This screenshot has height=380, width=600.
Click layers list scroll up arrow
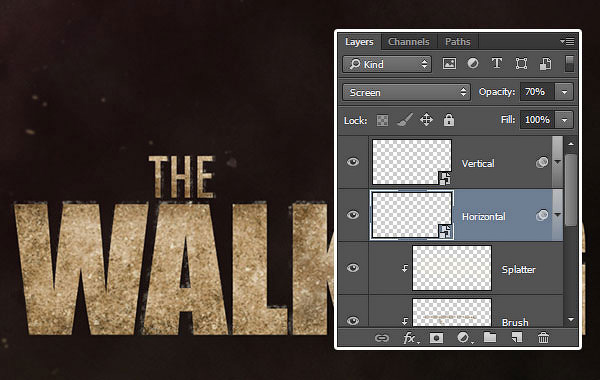571,144
